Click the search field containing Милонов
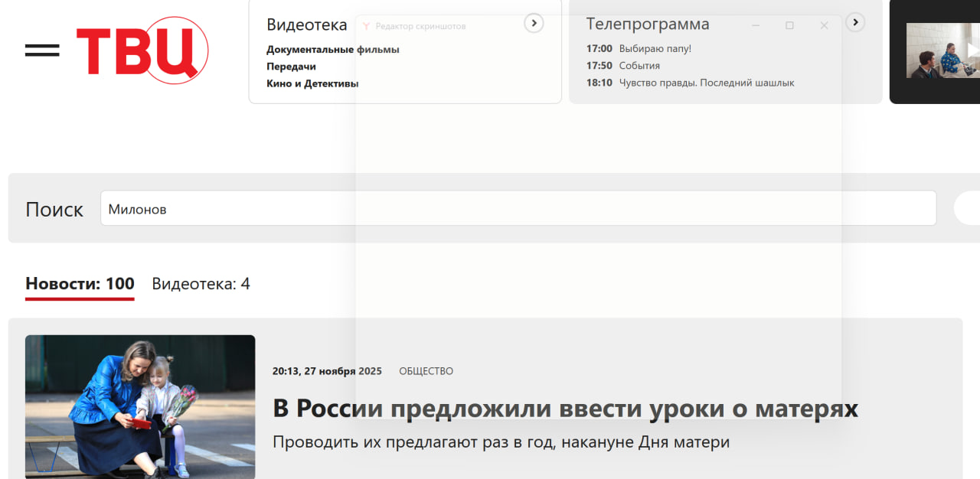Screen dimensions: 980x479 (518, 208)
